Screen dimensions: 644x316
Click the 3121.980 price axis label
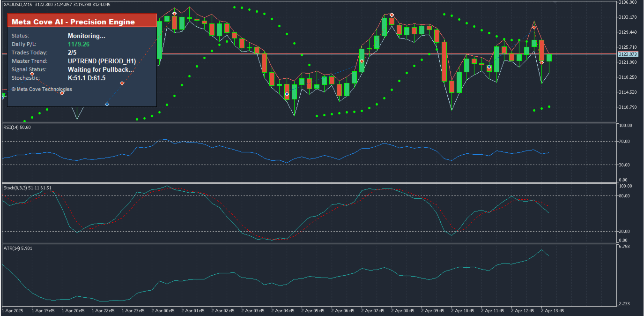click(628, 62)
